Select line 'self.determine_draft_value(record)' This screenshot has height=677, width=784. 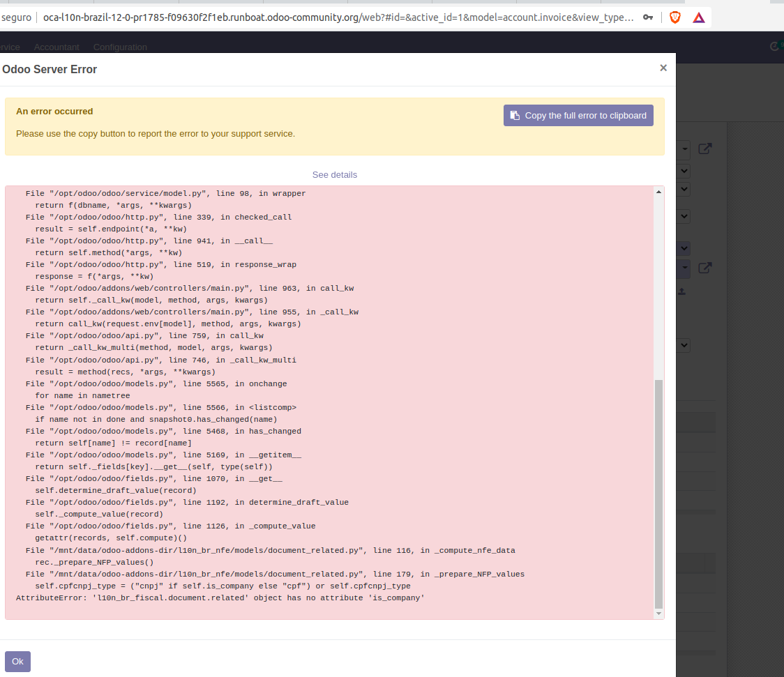(x=116, y=491)
